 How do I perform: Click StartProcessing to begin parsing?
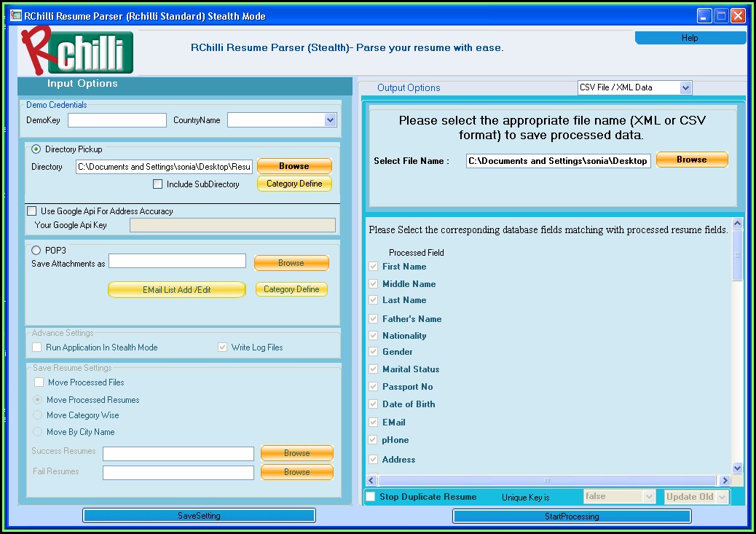point(572,516)
